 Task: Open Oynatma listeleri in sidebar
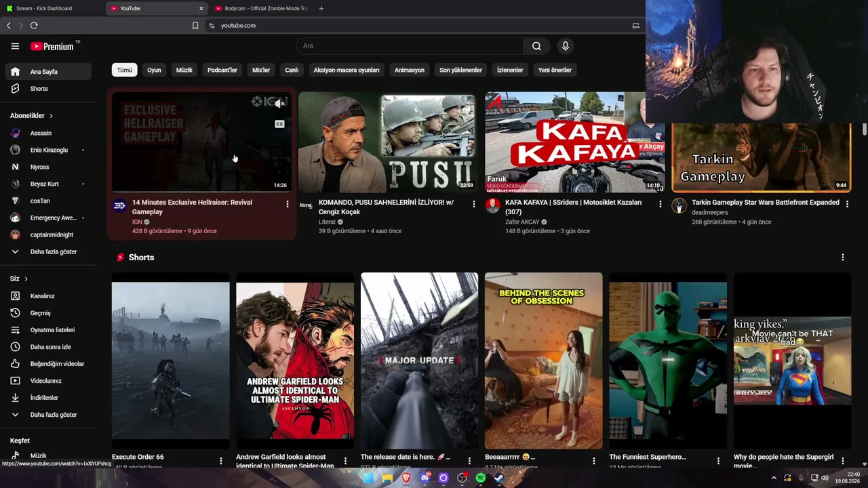pyautogui.click(x=47, y=330)
